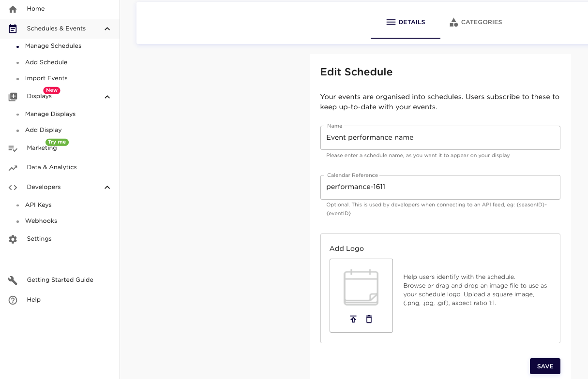Click the Home house icon
Viewport: 588px width, 379px height.
pyautogui.click(x=13, y=9)
